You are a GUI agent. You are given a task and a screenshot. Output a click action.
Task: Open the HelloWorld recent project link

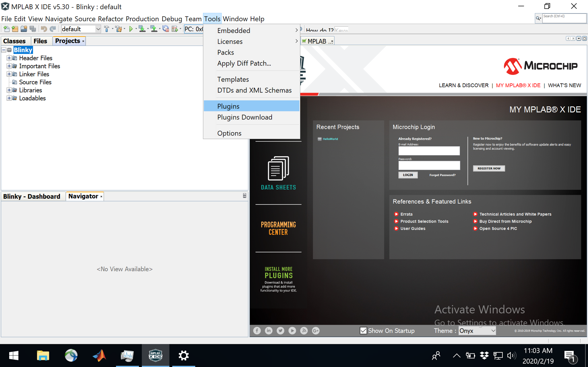[x=330, y=139]
